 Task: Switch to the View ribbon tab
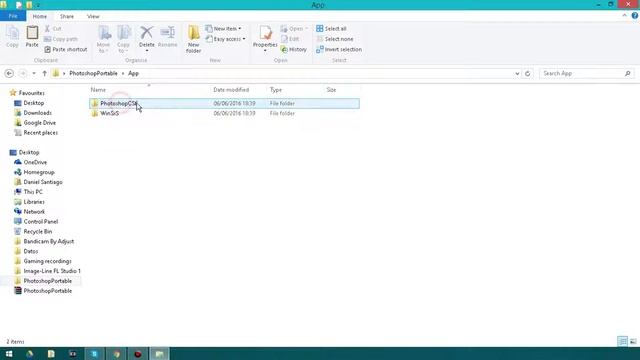coord(93,16)
